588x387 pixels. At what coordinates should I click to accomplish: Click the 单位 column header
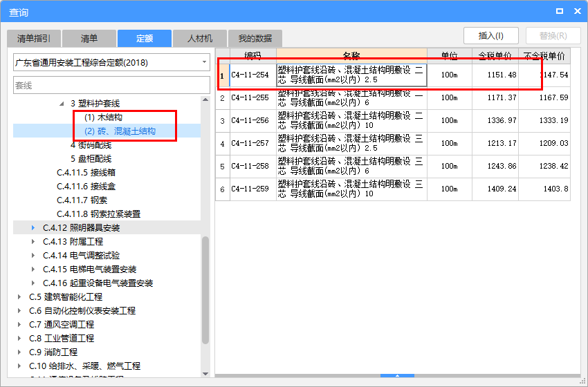(x=450, y=55)
